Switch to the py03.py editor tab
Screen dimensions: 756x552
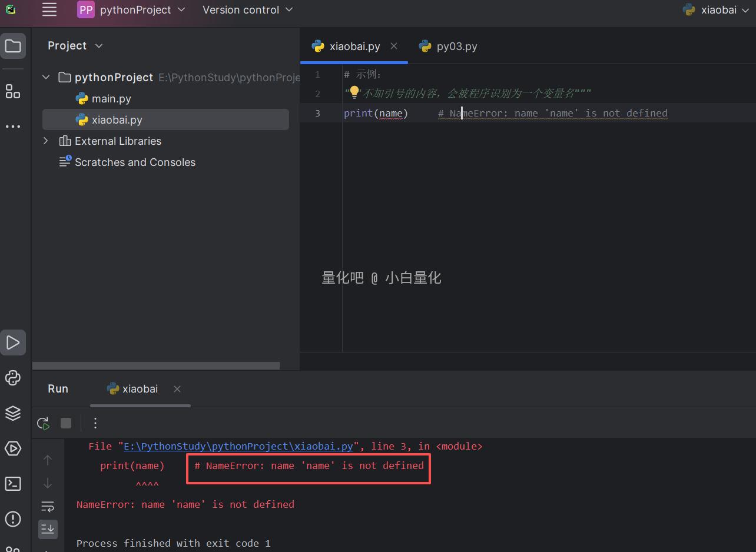pyautogui.click(x=449, y=46)
